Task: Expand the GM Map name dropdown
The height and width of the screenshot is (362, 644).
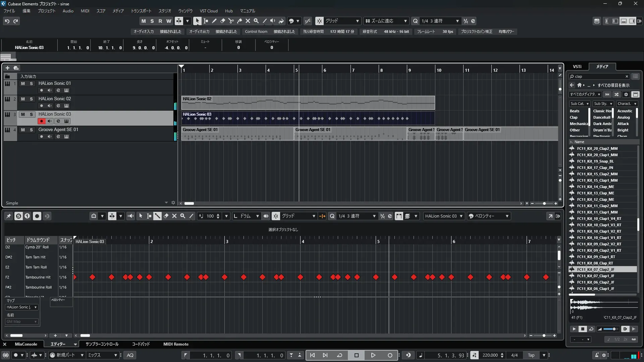Action: point(22,322)
